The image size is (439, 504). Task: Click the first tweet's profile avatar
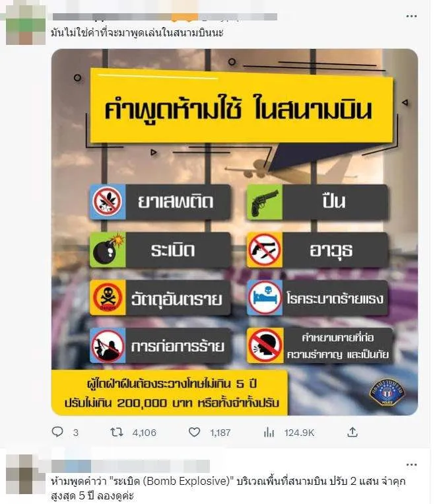(x=26, y=25)
